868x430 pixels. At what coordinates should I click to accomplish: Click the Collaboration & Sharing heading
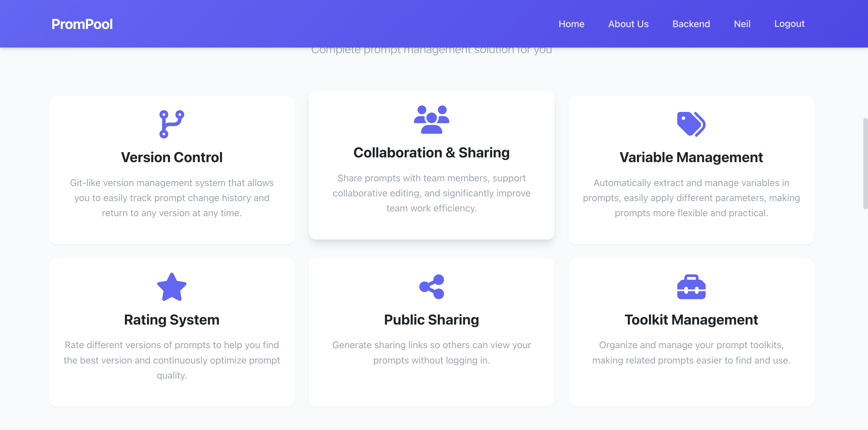coord(431,153)
